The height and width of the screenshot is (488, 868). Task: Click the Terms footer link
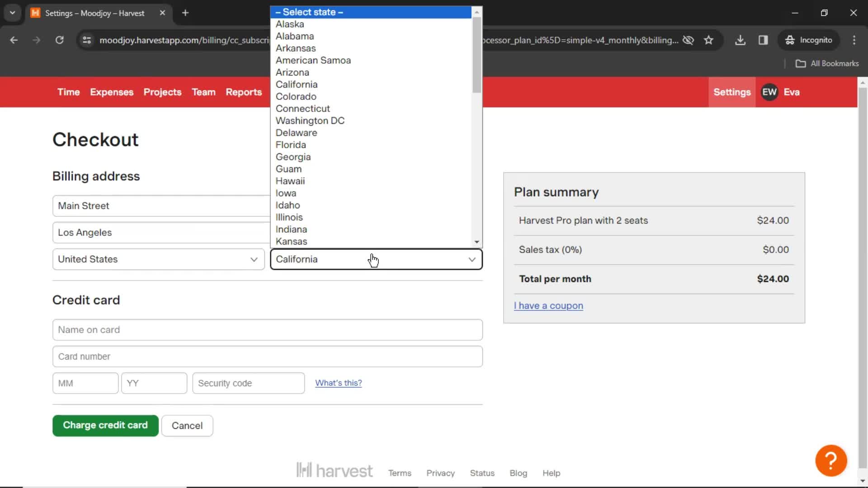[400, 473]
